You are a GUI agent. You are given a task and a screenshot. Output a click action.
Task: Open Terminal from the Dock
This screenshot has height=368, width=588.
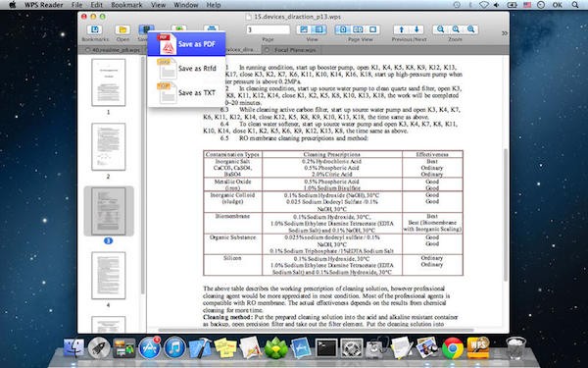pyautogui.click(x=326, y=348)
